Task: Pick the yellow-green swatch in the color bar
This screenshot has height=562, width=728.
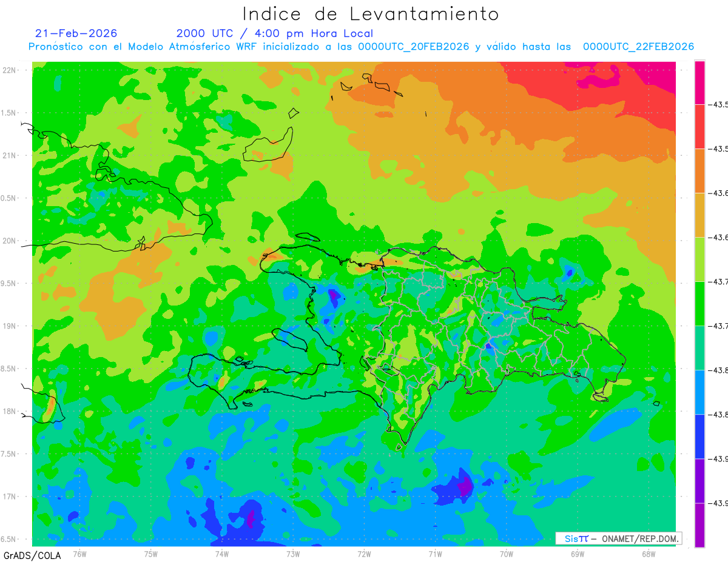Action: tap(699, 259)
